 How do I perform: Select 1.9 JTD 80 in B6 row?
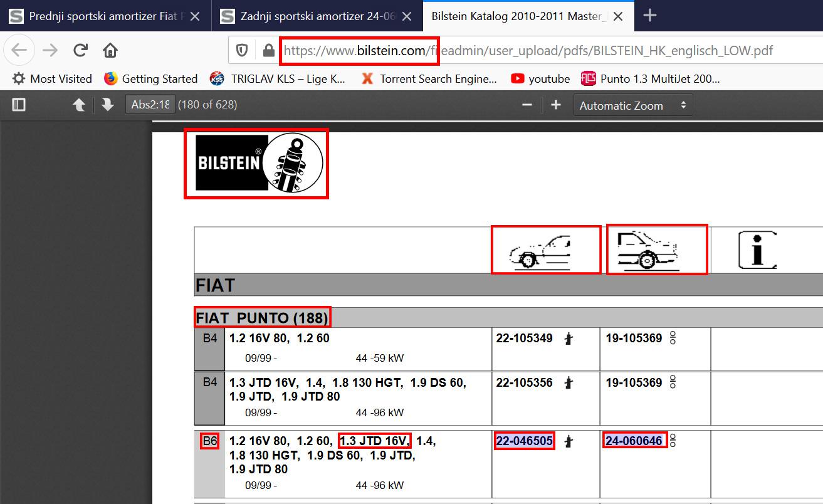click(259, 470)
